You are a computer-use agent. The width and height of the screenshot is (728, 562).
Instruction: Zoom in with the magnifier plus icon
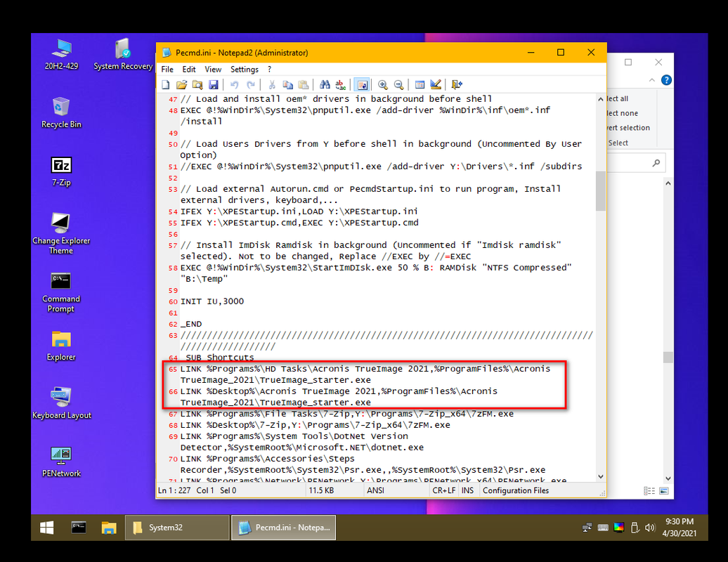pyautogui.click(x=383, y=84)
